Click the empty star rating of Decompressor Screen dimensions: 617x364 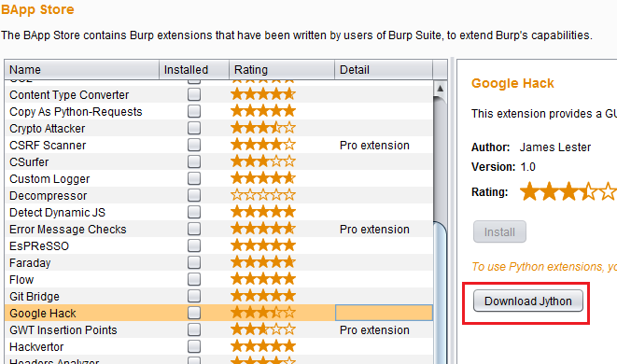pos(263,195)
